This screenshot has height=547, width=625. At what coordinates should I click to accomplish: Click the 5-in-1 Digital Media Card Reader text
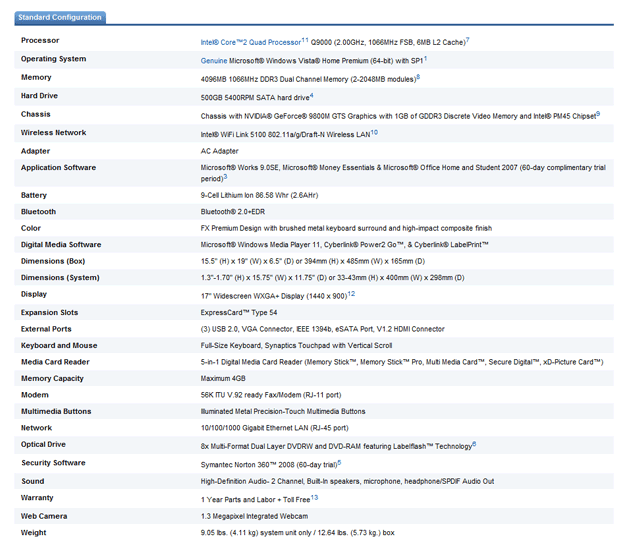click(402, 362)
